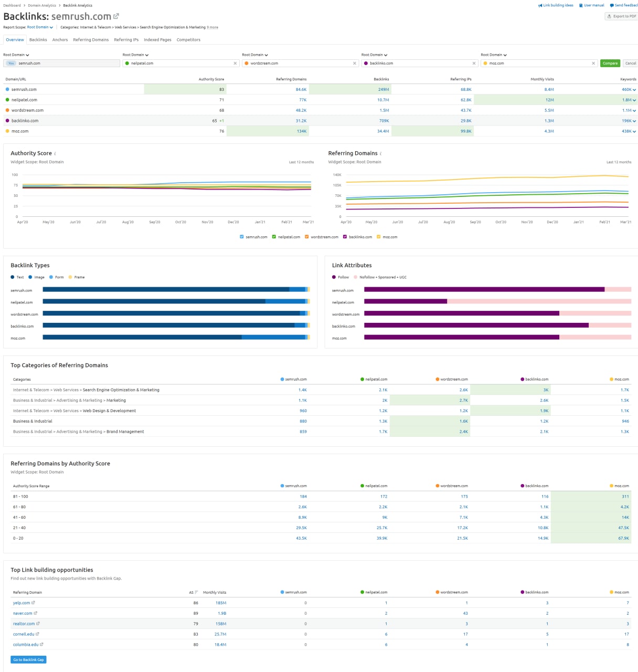Remove wordstream.com using its X icon
This screenshot has height=672, width=638.
tap(355, 63)
